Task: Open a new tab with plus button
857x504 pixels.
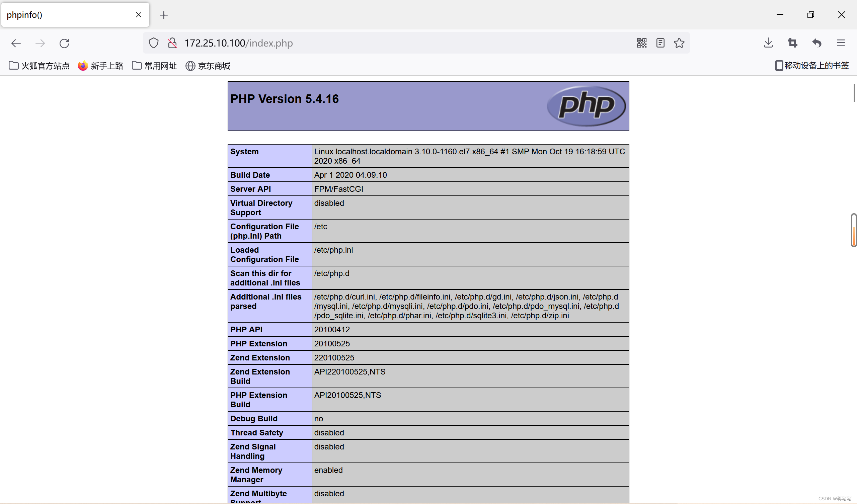Action: (164, 15)
